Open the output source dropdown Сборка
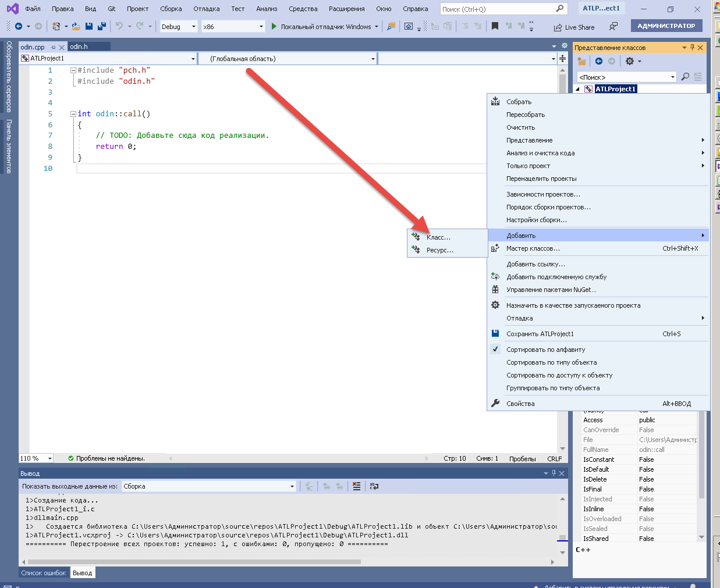 [x=209, y=486]
